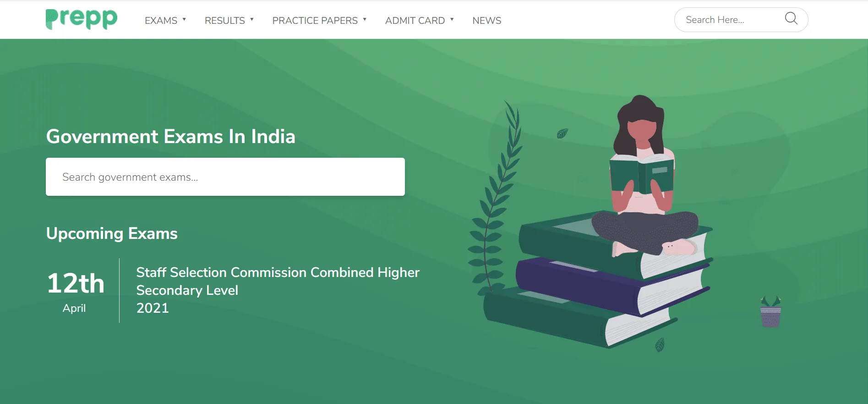The height and width of the screenshot is (404, 868).
Task: Click the Prepp logo
Action: pos(82,19)
